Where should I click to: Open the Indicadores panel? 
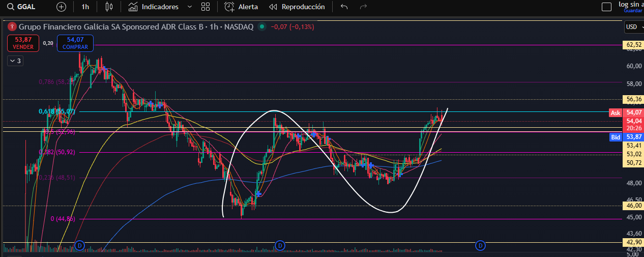[154, 7]
